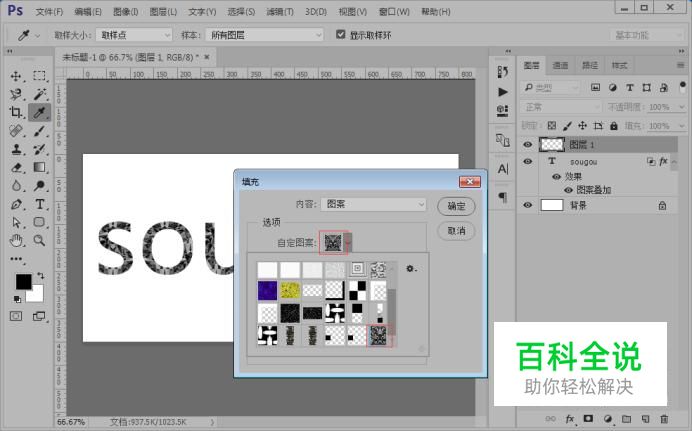Delete layer with trash icon
This screenshot has height=431, width=692.
(664, 419)
